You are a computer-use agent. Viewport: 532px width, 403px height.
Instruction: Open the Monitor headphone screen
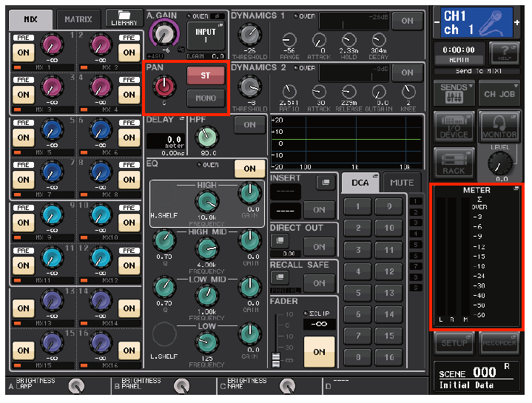[x=499, y=126]
